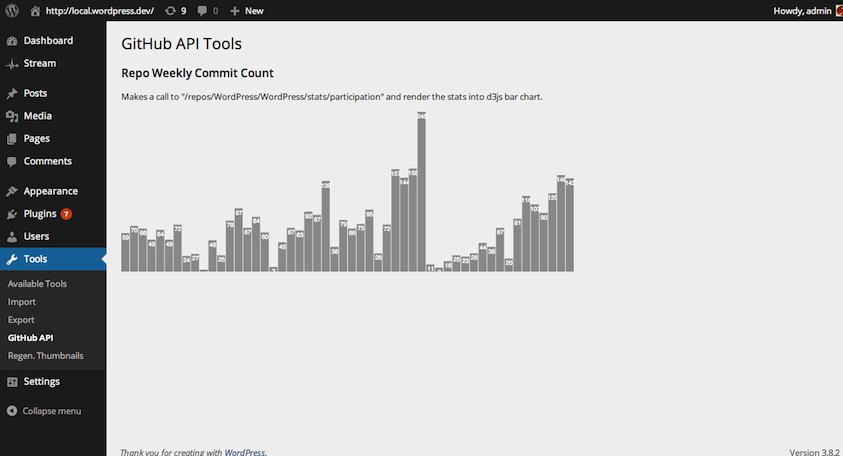Click the Stream pulse icon

(x=12, y=64)
